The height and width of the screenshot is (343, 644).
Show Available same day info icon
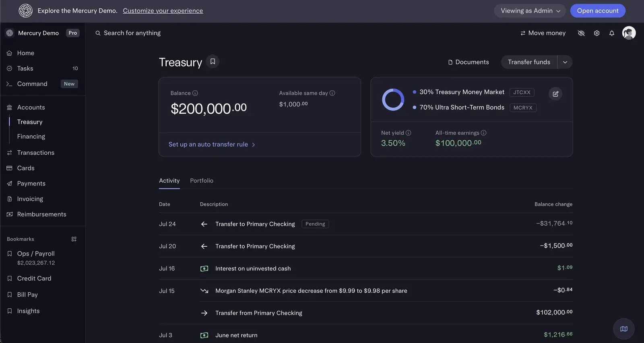click(x=332, y=93)
